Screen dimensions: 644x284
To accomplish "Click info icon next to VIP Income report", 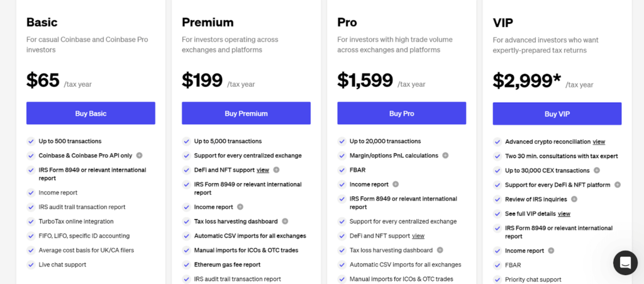I will [x=551, y=251].
